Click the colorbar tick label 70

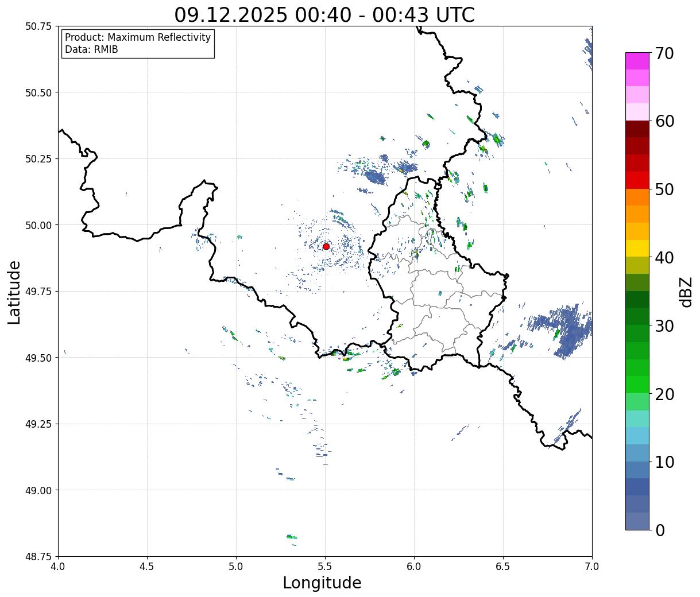point(664,53)
